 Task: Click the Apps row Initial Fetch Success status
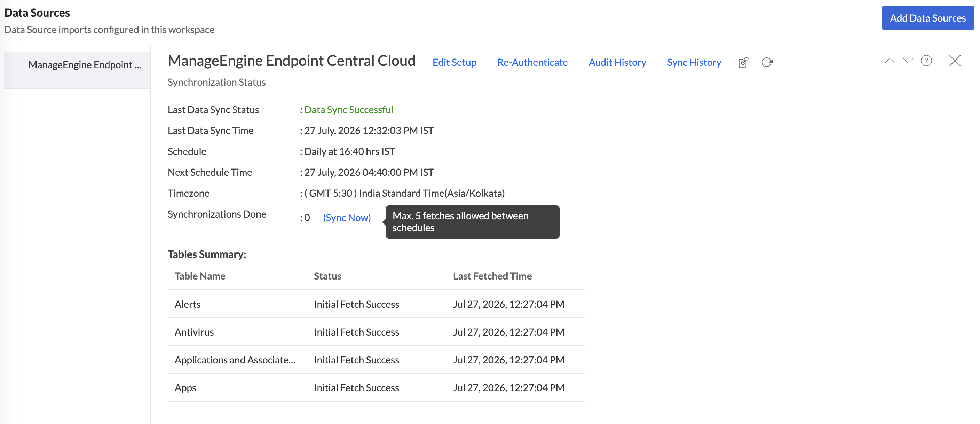[x=356, y=387]
